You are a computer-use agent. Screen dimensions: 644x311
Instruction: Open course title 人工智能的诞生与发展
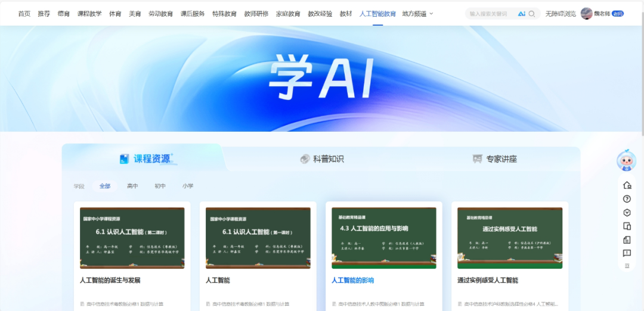pyautogui.click(x=110, y=281)
